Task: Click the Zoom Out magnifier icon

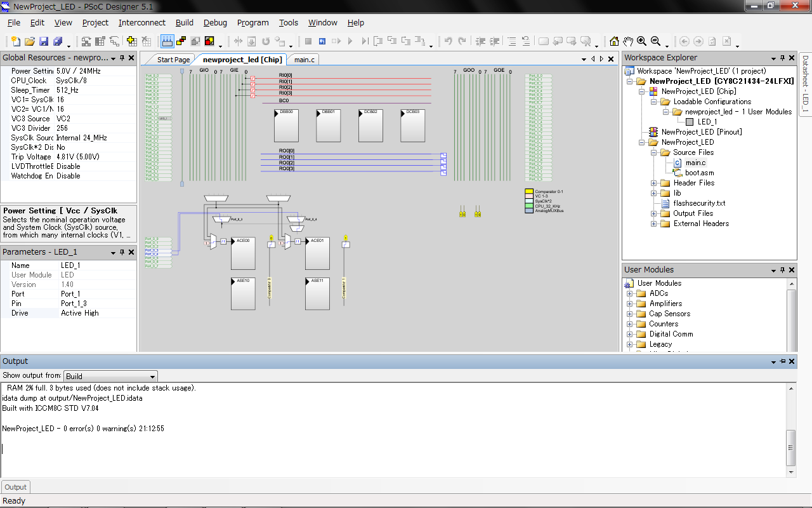Action: point(656,41)
